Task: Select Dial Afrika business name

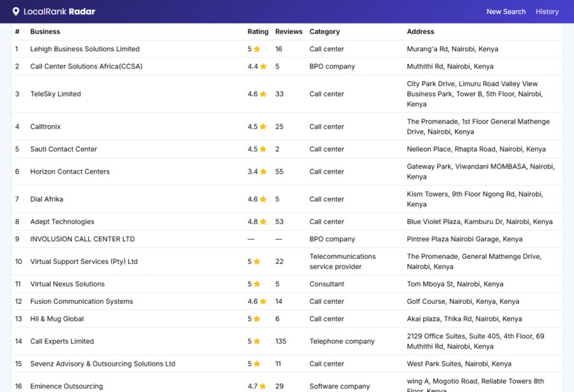Action: 47,199
